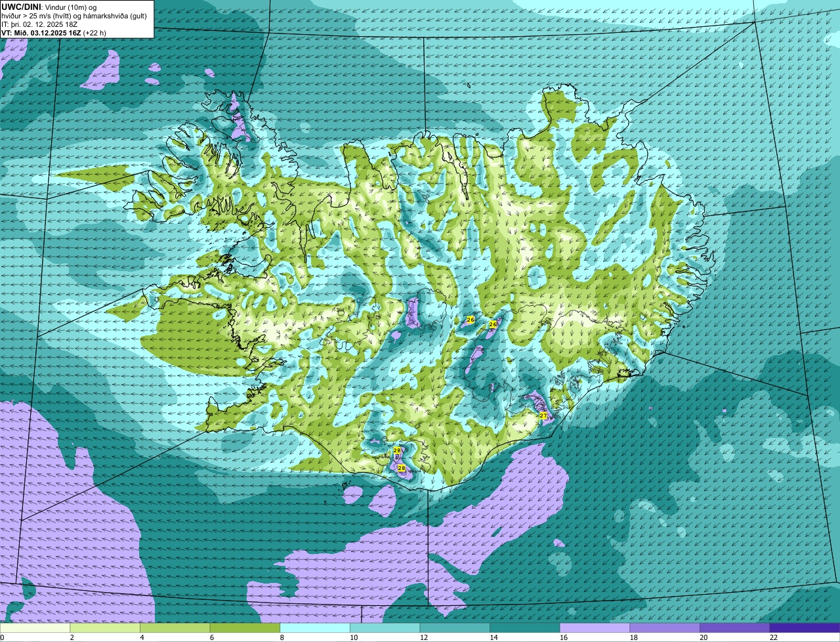Click the scale tick label '18'
Screen dimensions: 840x642
[x=633, y=637]
